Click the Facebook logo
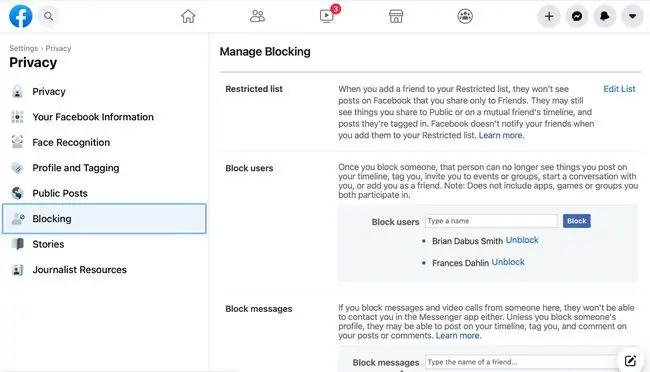 21,16
